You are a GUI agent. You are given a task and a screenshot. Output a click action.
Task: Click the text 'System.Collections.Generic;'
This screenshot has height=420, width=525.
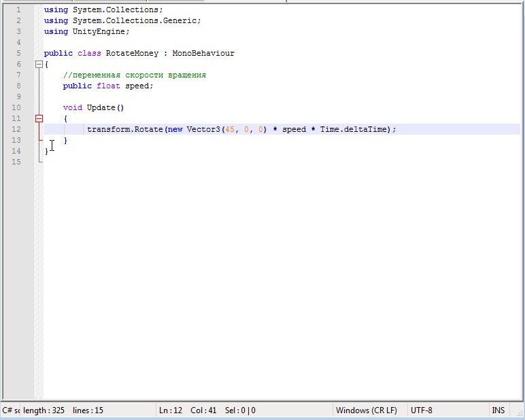tap(137, 21)
